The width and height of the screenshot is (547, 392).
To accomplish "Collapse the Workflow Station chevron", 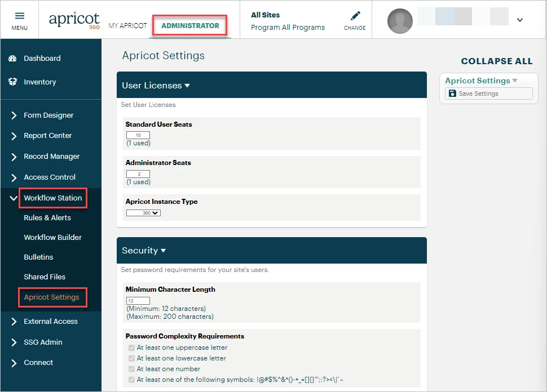I will [14, 198].
